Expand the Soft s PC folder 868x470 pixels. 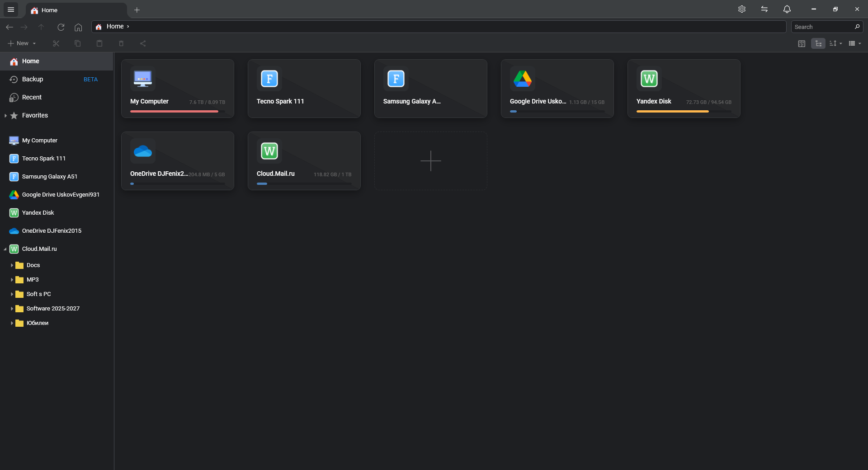pyautogui.click(x=12, y=294)
